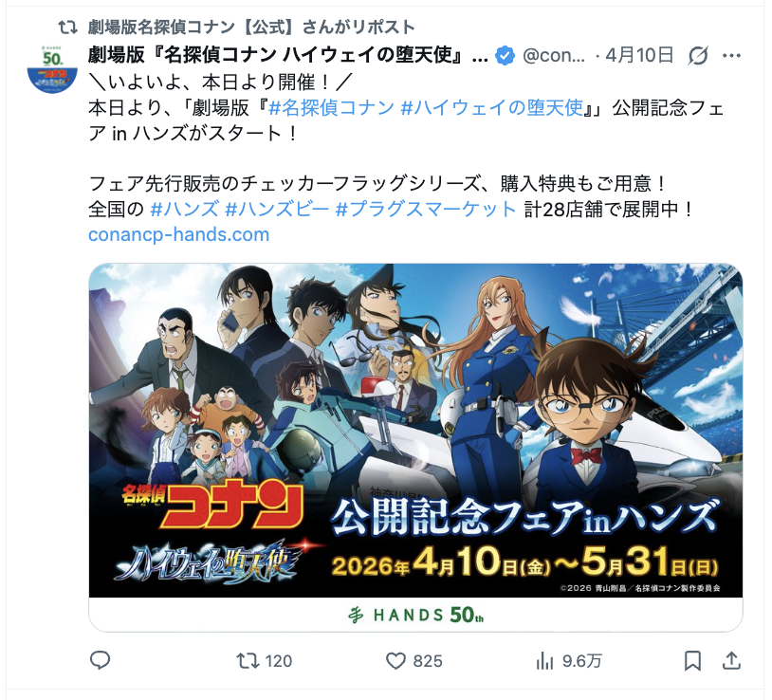Bookmark this tweet

pyautogui.click(x=692, y=660)
